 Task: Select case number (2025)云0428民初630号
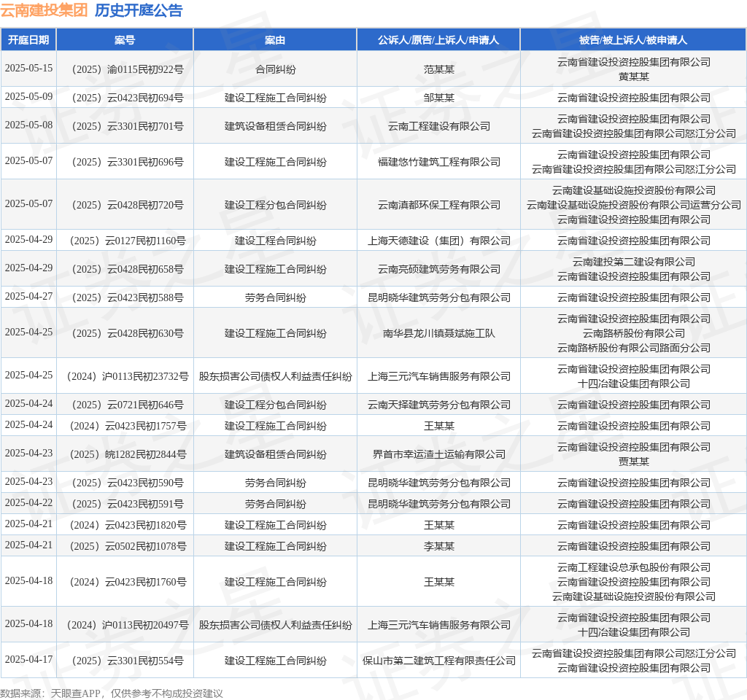click(125, 334)
